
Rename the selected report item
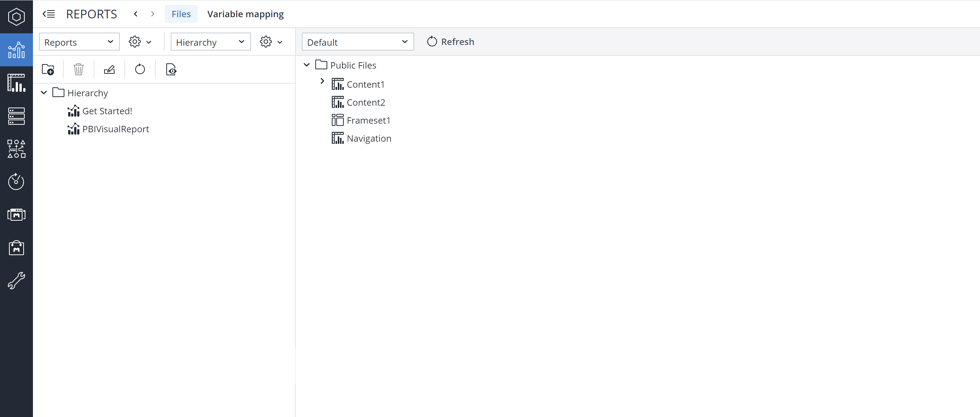[109, 69]
